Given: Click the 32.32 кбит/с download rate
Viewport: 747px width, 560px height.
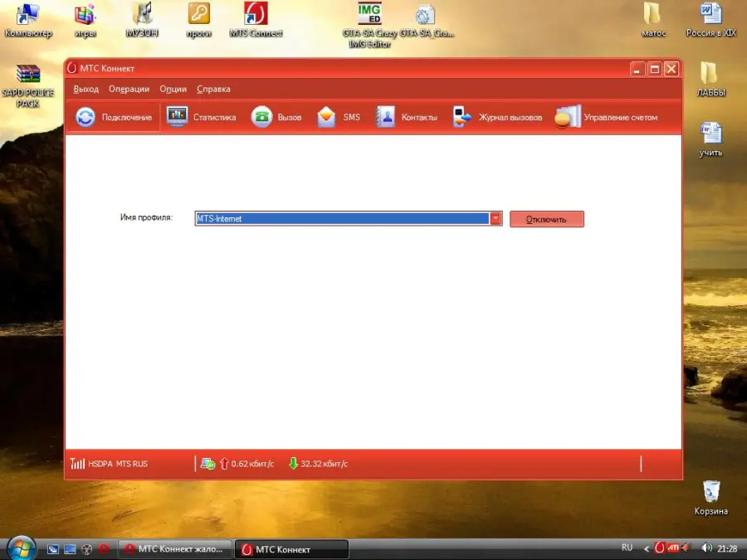Looking at the screenshot, I should coord(324,464).
